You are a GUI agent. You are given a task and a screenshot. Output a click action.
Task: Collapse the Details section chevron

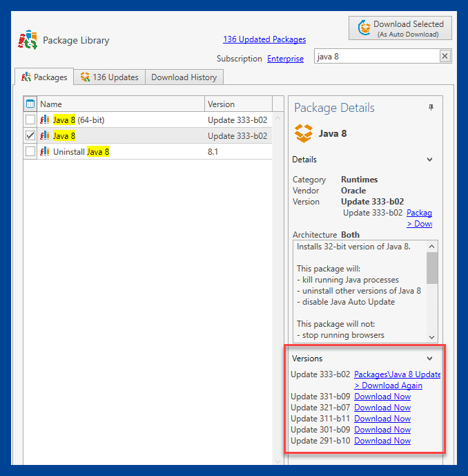pyautogui.click(x=429, y=160)
